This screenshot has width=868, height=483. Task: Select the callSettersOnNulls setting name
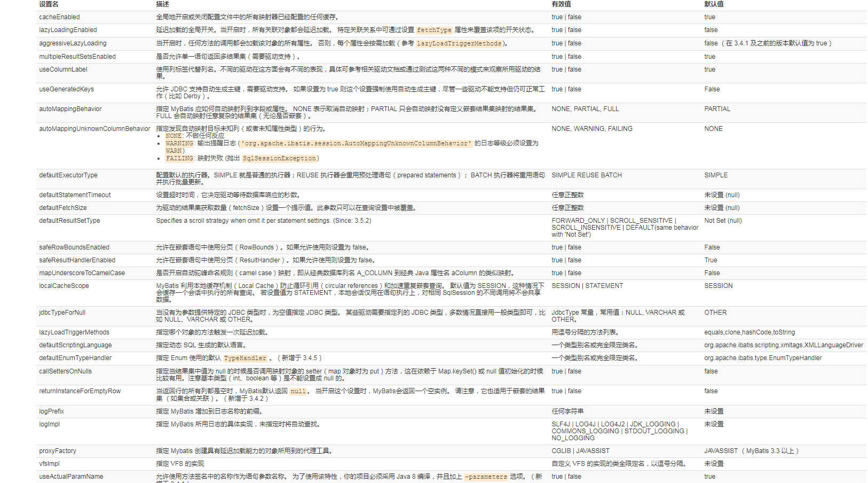click(x=65, y=371)
